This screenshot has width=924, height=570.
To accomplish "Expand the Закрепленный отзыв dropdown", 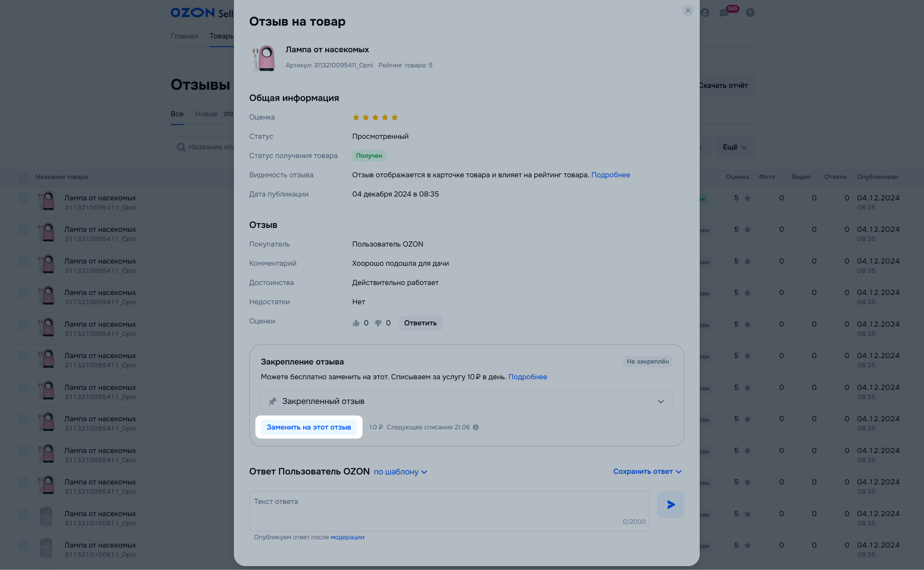I will coord(466,401).
